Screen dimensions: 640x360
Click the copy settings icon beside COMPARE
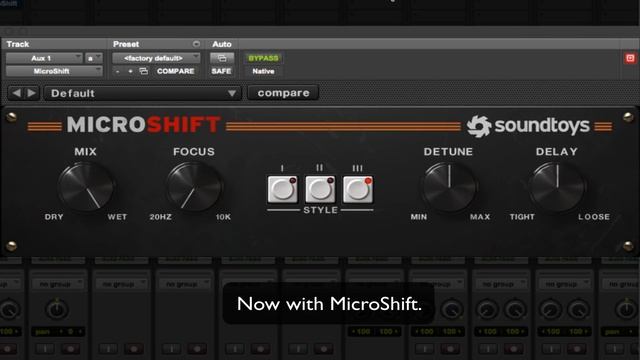[143, 71]
